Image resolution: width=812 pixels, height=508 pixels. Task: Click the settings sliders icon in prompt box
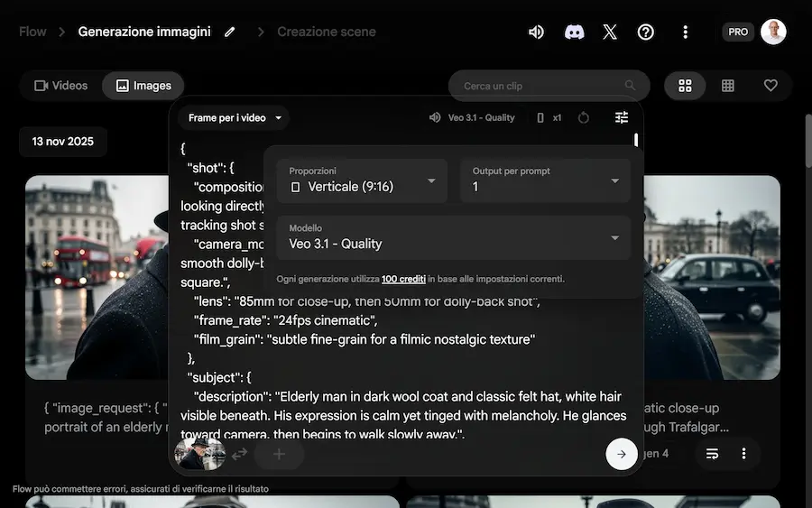[622, 117]
